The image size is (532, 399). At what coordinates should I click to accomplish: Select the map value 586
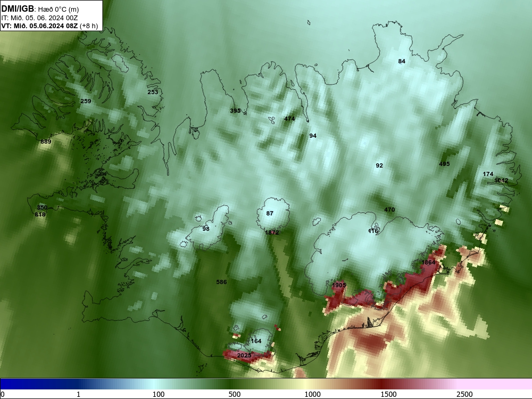click(221, 282)
